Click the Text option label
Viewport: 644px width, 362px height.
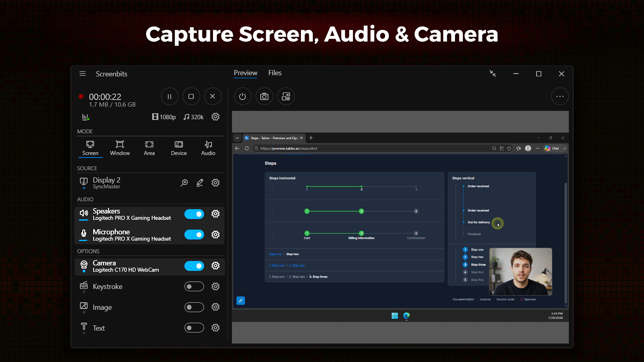click(x=99, y=328)
